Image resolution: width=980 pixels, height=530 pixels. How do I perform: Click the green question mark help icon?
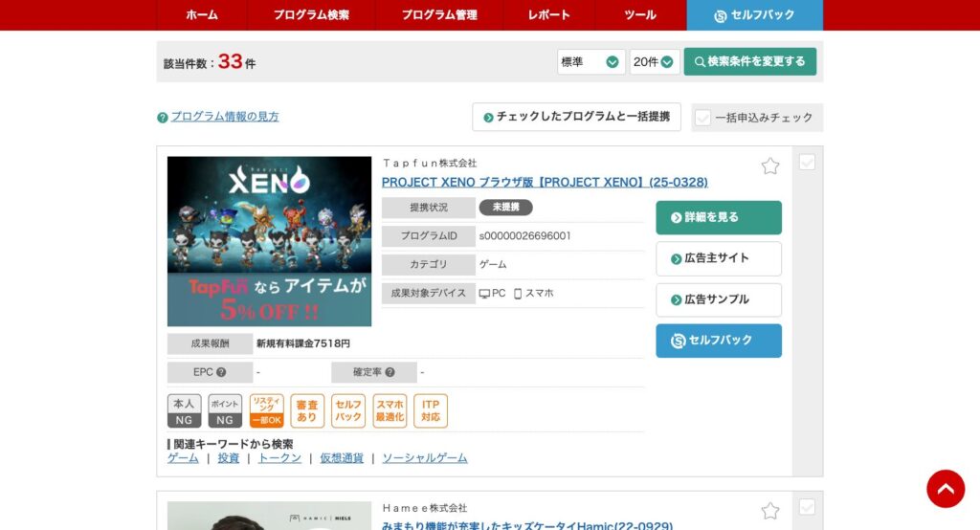tap(163, 117)
